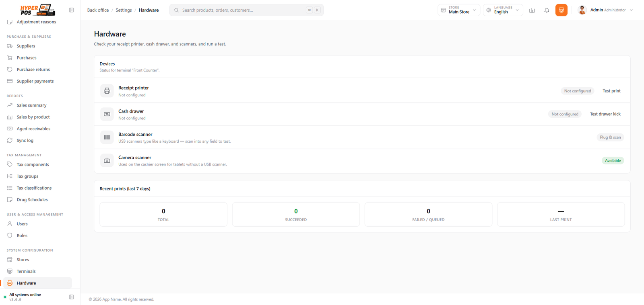644x305 pixels.
Task: Open the Language dropdown
Action: [x=503, y=10]
